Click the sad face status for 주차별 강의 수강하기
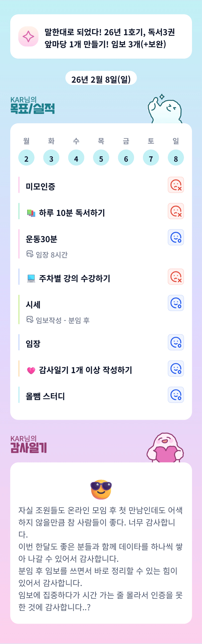 click(176, 277)
